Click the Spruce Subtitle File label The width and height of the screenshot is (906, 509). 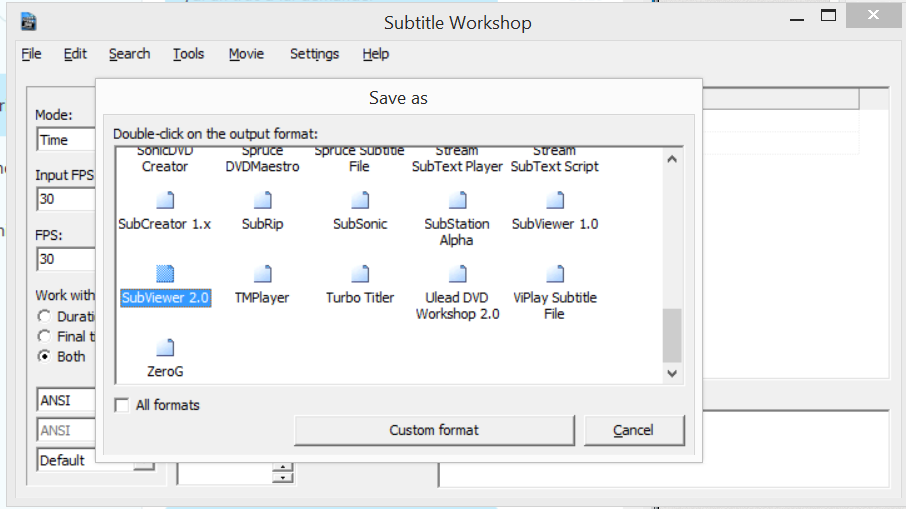[359, 159]
